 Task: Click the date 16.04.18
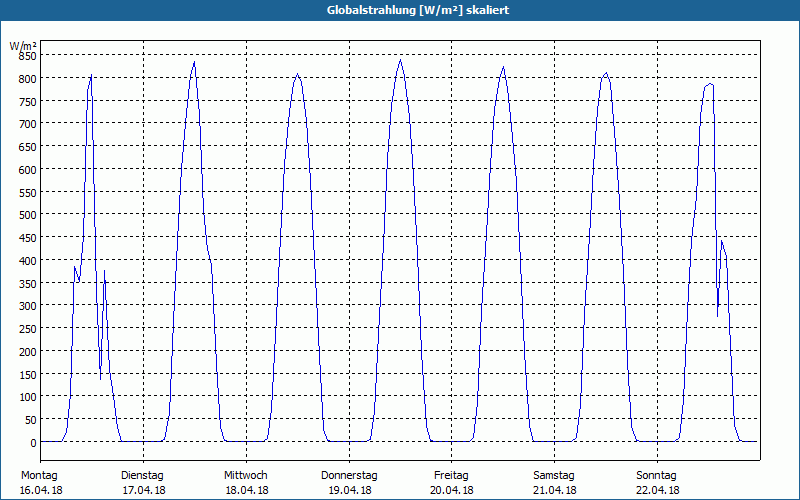[x=41, y=490]
